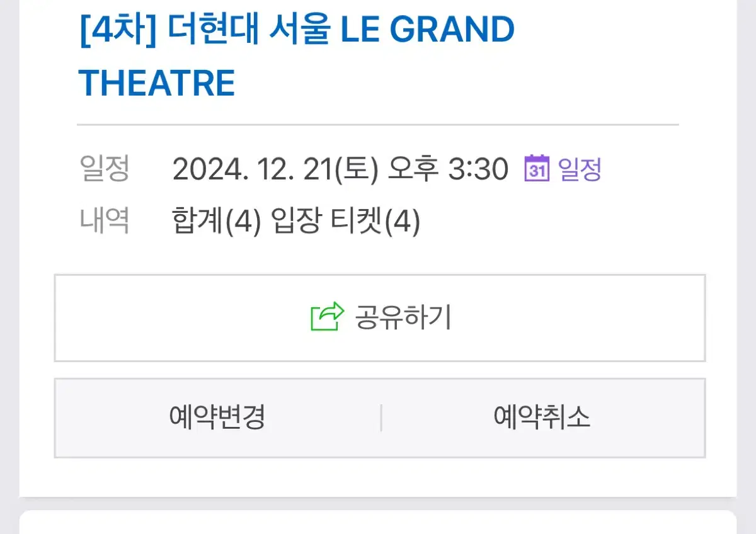Tap the gray 내역 row label
756x534 pixels.
point(104,220)
